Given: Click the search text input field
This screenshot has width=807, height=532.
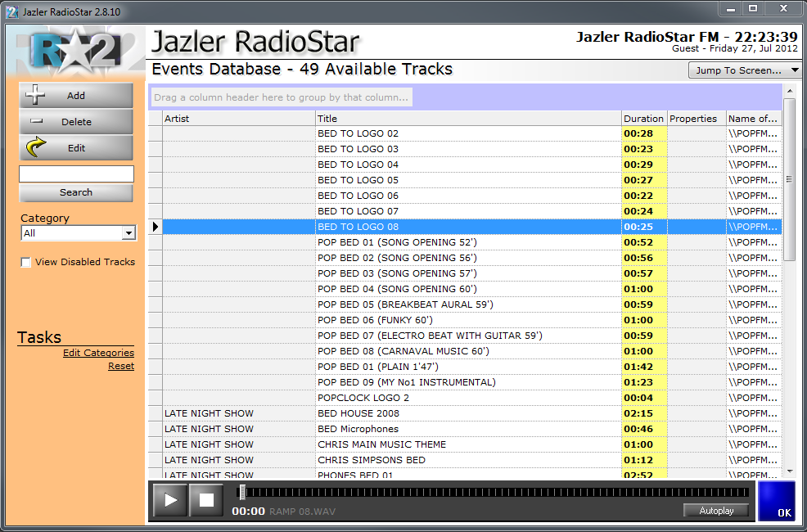Looking at the screenshot, I should (76, 174).
